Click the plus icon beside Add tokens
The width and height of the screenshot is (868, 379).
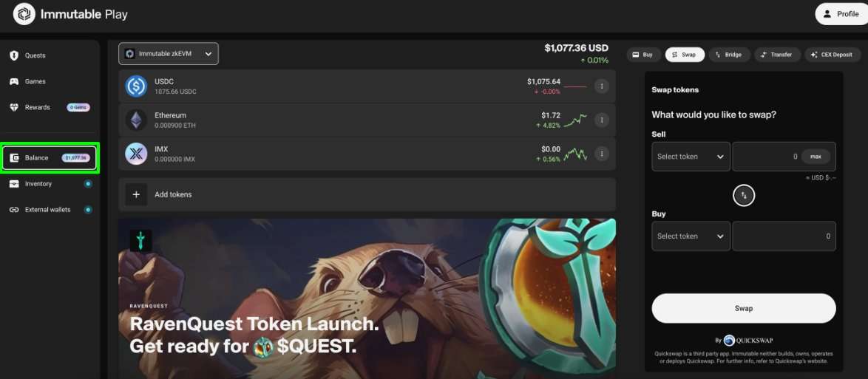(136, 195)
